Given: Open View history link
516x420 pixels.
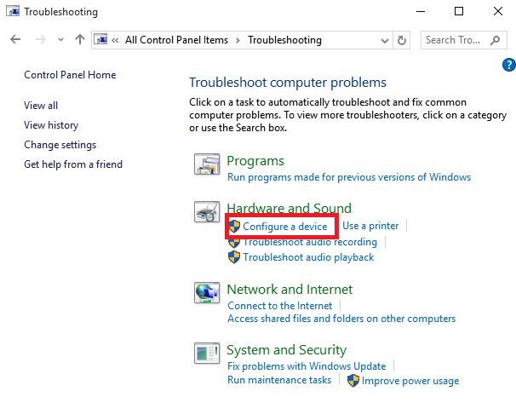Looking at the screenshot, I should click(x=51, y=125).
